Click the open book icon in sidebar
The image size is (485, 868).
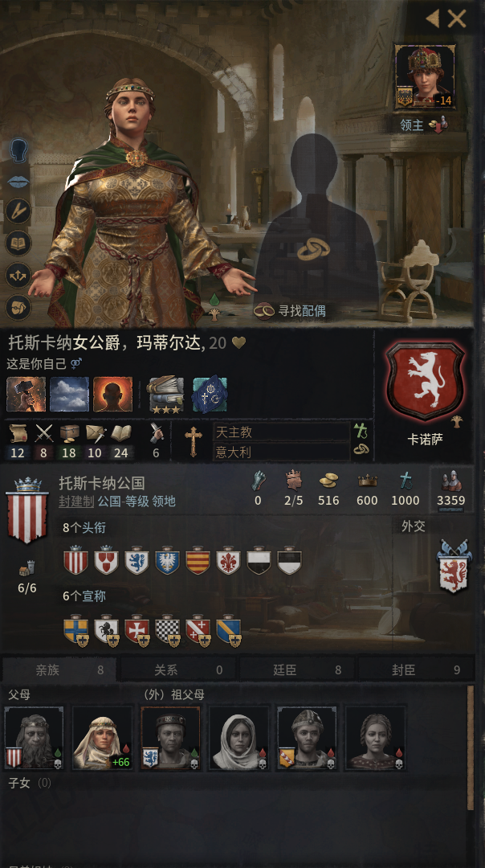[x=18, y=243]
